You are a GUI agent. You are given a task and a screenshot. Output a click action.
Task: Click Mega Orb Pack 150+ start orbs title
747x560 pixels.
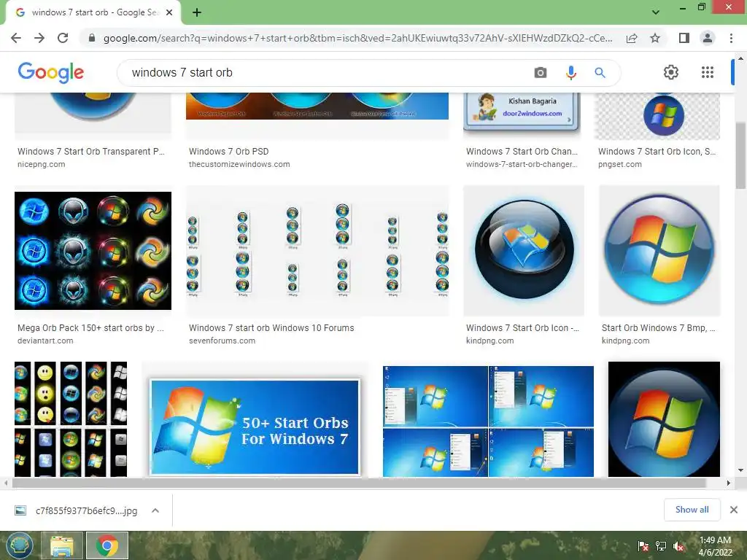[x=90, y=328]
